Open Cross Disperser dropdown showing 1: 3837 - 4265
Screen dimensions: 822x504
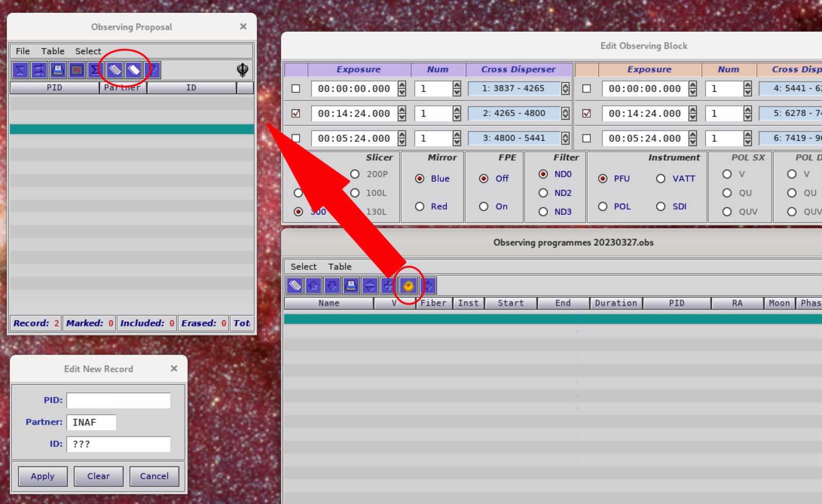pyautogui.click(x=565, y=88)
